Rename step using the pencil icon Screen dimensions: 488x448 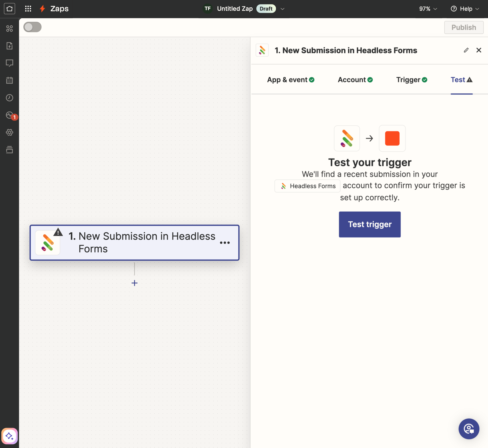[x=466, y=50]
